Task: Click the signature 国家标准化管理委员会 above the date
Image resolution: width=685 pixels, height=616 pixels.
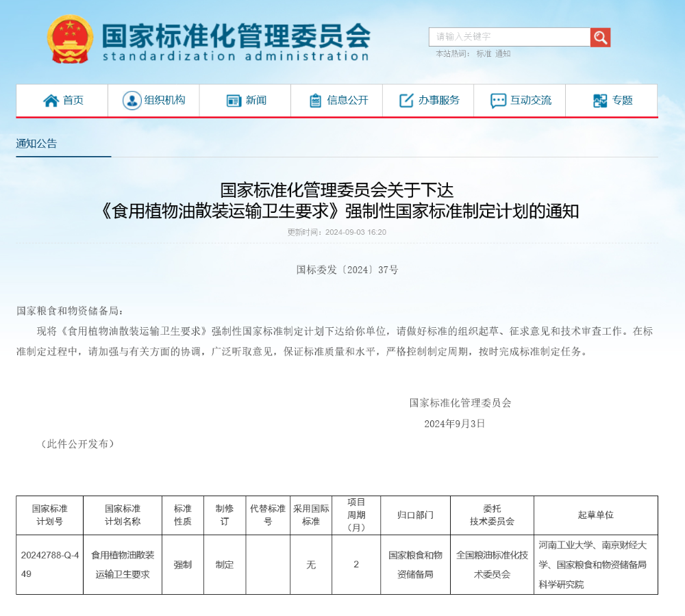Action: 460,402
